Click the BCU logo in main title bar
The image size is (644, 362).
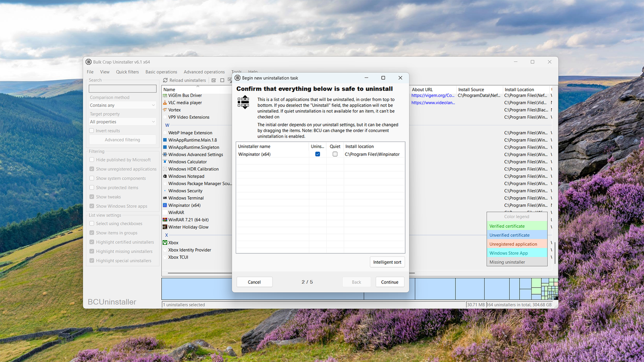tap(88, 62)
